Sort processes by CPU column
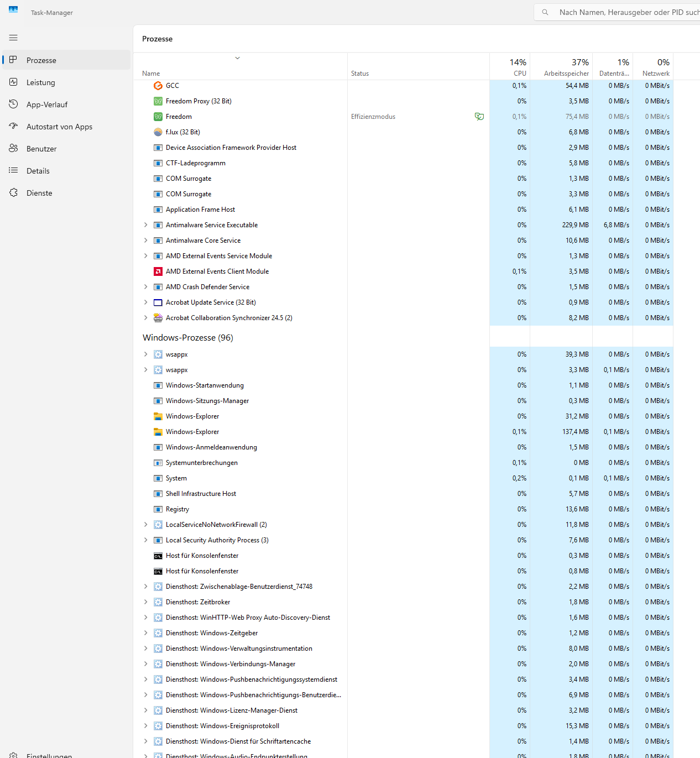 point(510,67)
